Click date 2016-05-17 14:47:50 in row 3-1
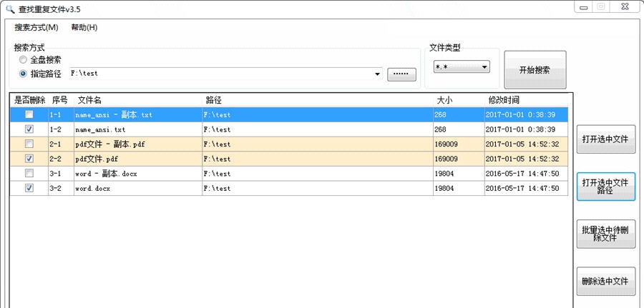The image size is (644, 308). [522, 174]
